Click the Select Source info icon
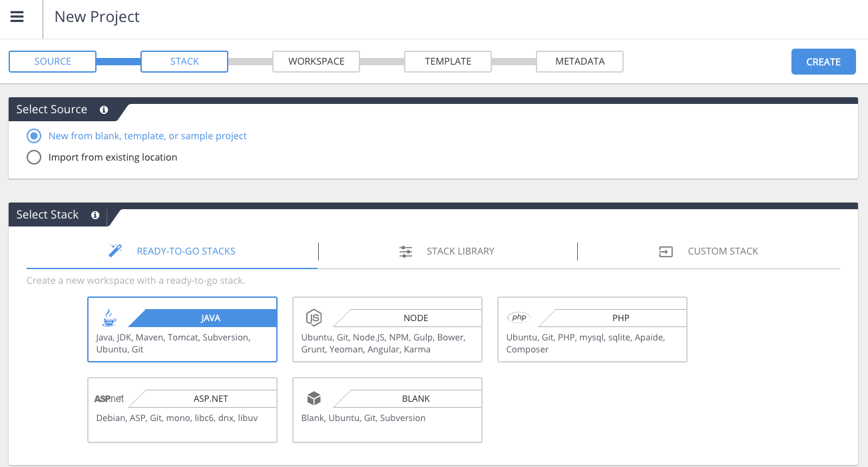Image resolution: width=868 pixels, height=467 pixels. click(x=104, y=110)
